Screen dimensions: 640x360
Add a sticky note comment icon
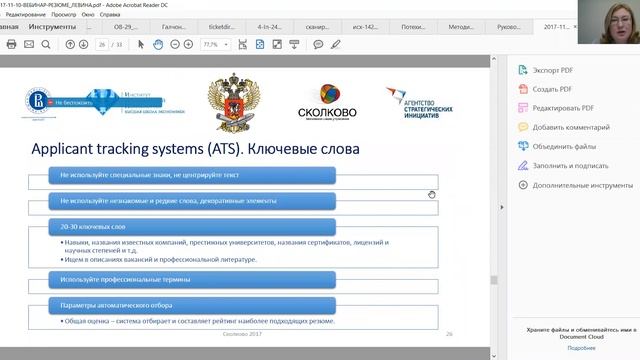tap(318, 44)
